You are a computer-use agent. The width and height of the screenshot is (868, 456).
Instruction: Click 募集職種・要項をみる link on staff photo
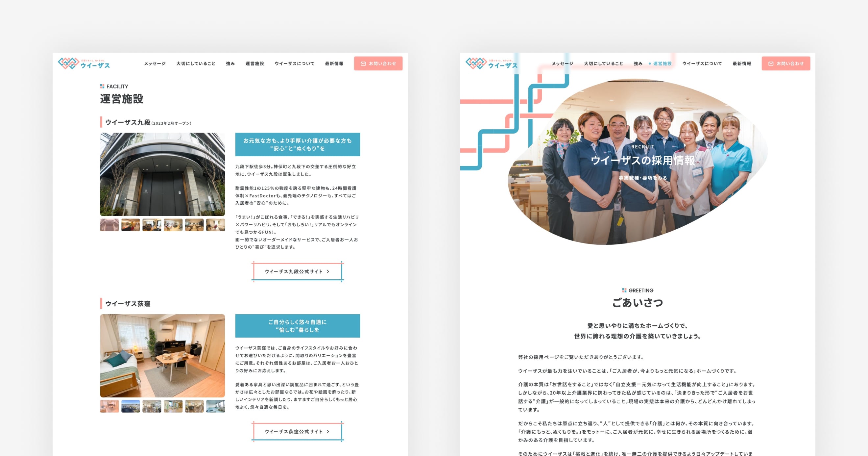pyautogui.click(x=642, y=178)
